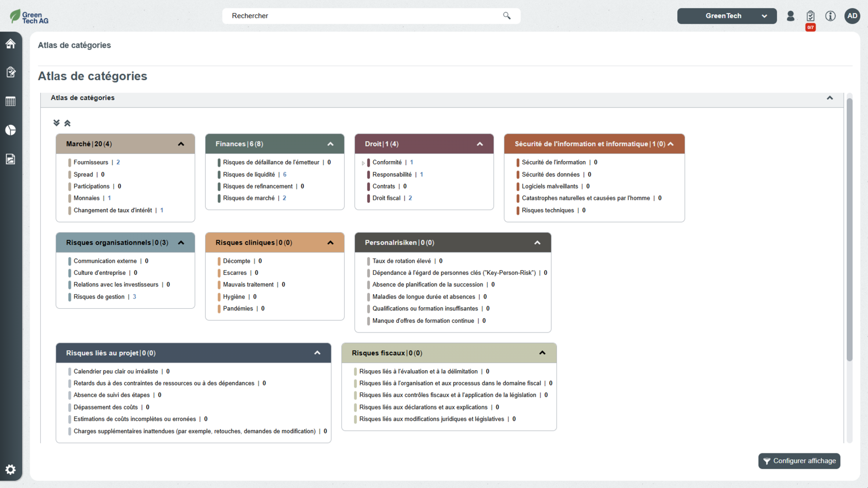Open the user profile icon
The width and height of the screenshot is (868, 488).
click(791, 16)
